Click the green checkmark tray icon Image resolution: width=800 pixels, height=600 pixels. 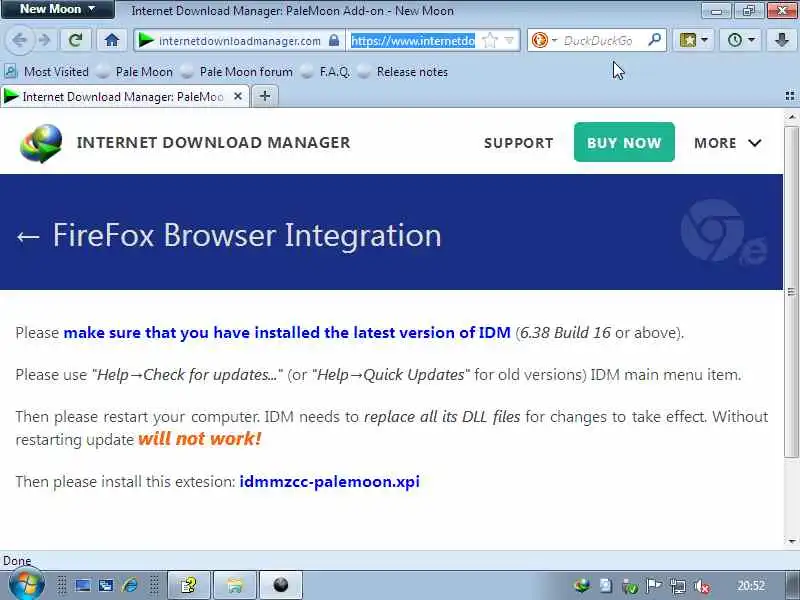click(x=630, y=586)
